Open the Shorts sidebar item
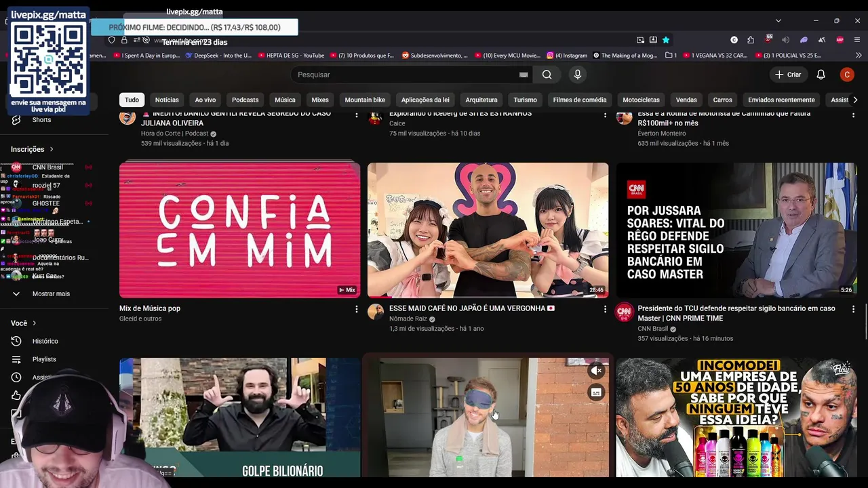Image resolution: width=868 pixels, height=488 pixels. click(41, 120)
